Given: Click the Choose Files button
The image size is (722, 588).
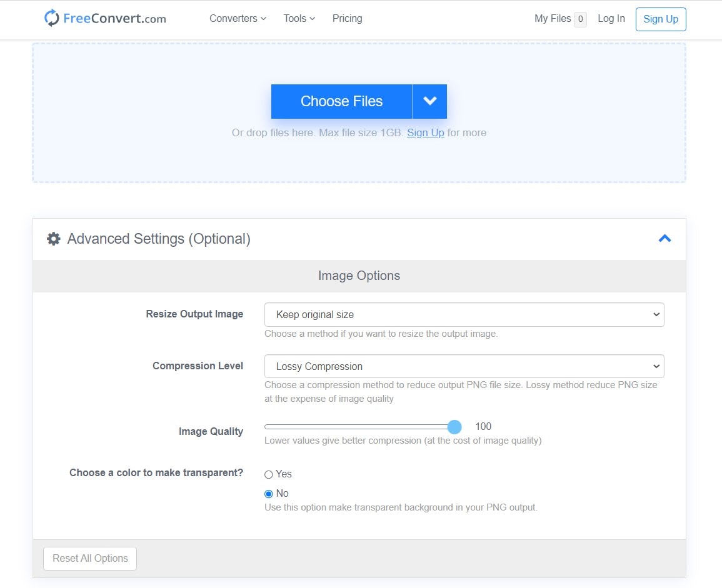Looking at the screenshot, I should point(341,101).
